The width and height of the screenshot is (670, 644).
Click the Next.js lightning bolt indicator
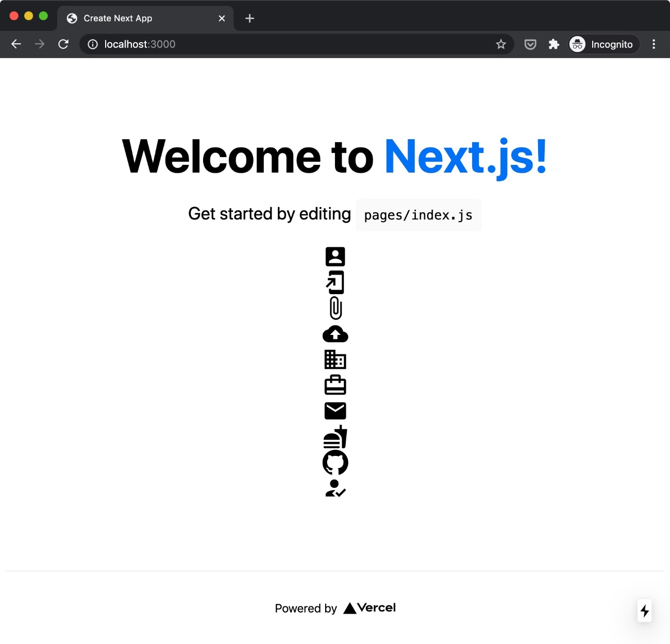pyautogui.click(x=645, y=611)
